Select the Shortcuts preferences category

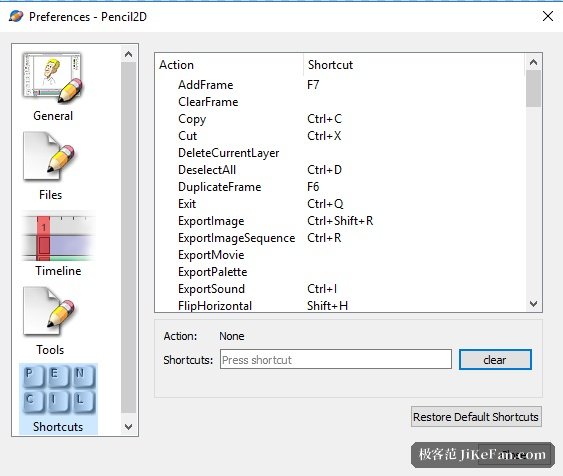click(x=58, y=398)
